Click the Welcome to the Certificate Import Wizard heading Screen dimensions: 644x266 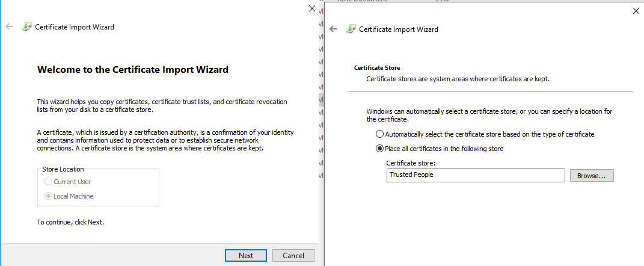[x=133, y=69]
